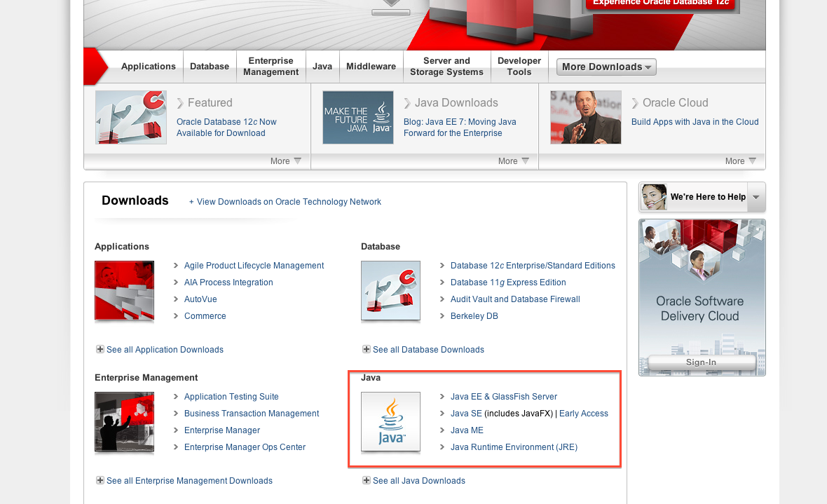Click the Java Downloads heading arrow
This screenshot has width=827, height=504.
[x=407, y=103]
